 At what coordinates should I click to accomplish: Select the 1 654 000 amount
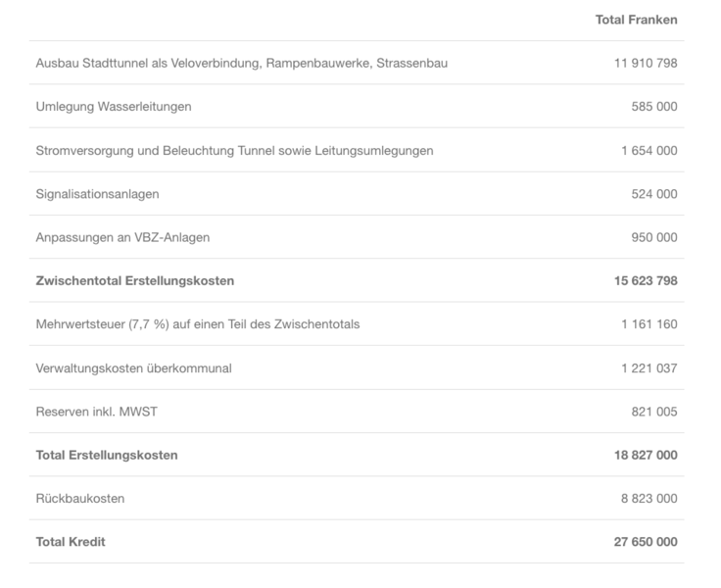click(x=649, y=151)
